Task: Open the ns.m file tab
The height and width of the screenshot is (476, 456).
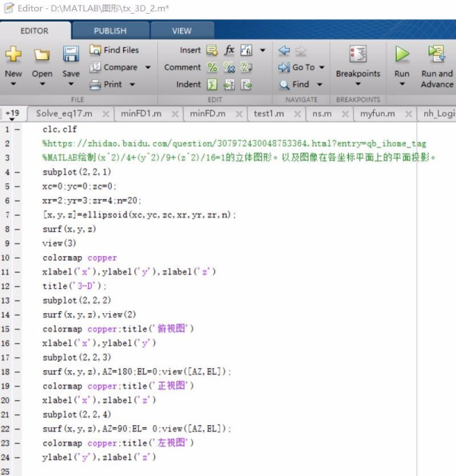Action: [322, 114]
